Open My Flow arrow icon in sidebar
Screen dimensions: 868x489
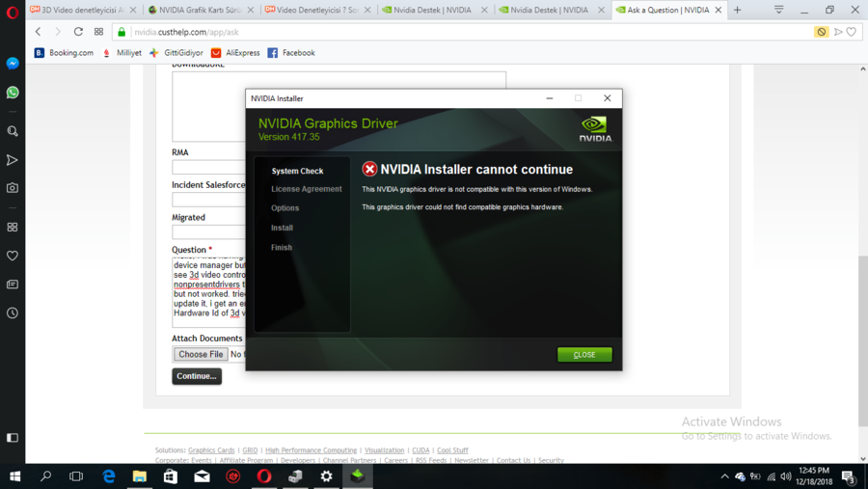tap(13, 160)
